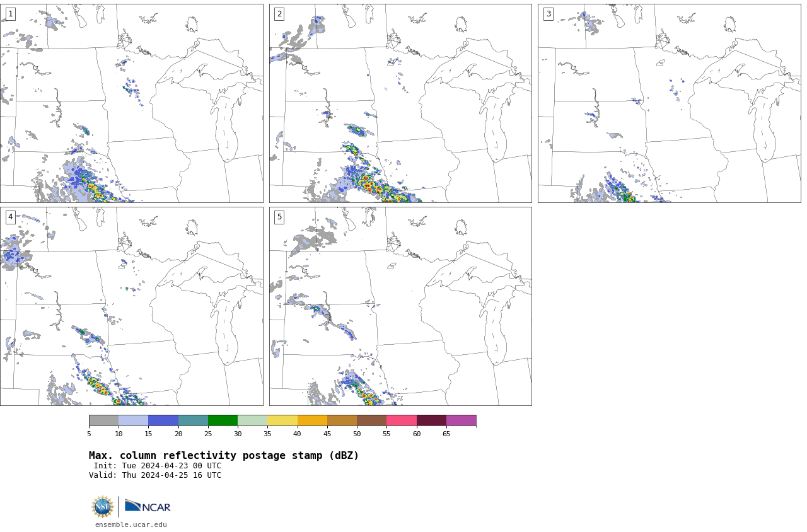Click the NSF logo icon
The image size is (807, 532).
103,507
